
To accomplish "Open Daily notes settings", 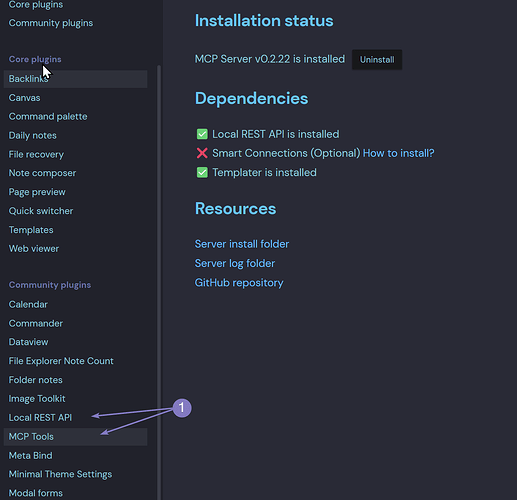I will [x=75, y=135].
